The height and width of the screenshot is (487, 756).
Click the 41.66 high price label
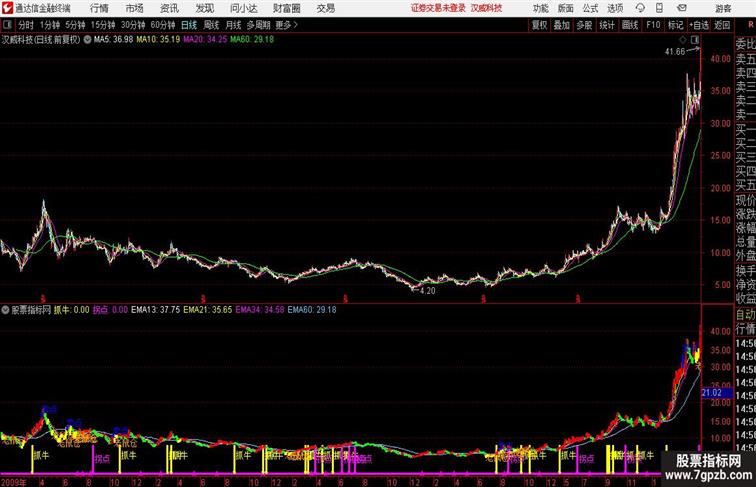[675, 51]
